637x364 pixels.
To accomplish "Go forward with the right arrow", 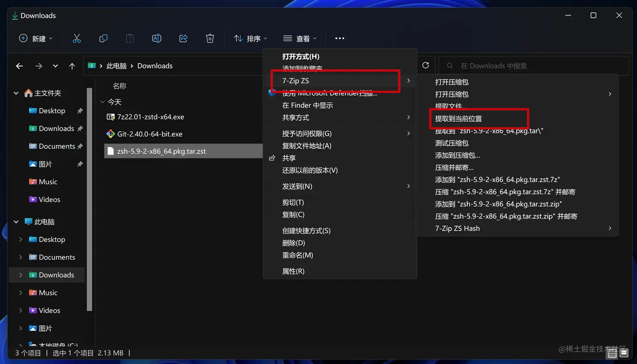I will point(39,66).
